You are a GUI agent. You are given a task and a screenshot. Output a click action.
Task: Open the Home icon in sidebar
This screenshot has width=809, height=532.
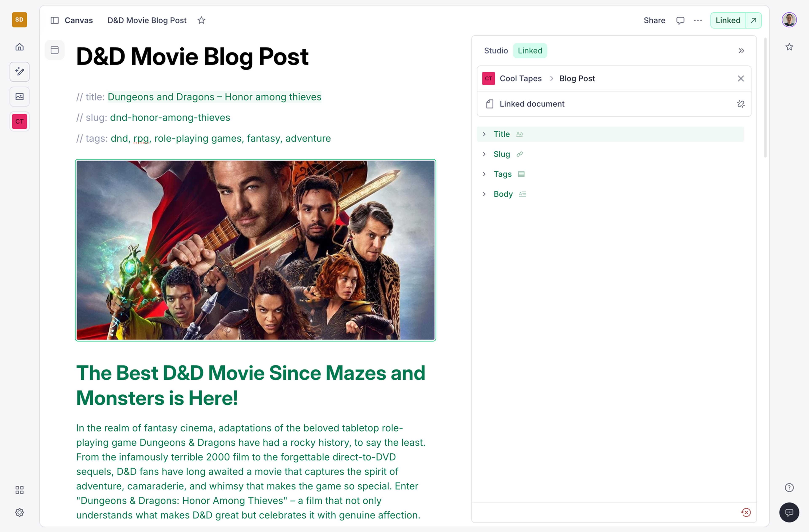(19, 47)
